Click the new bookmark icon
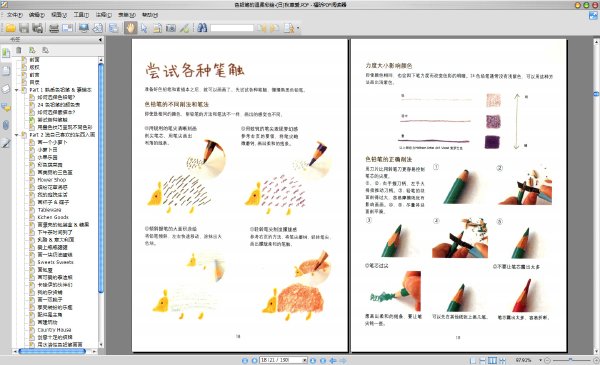 coord(32,50)
